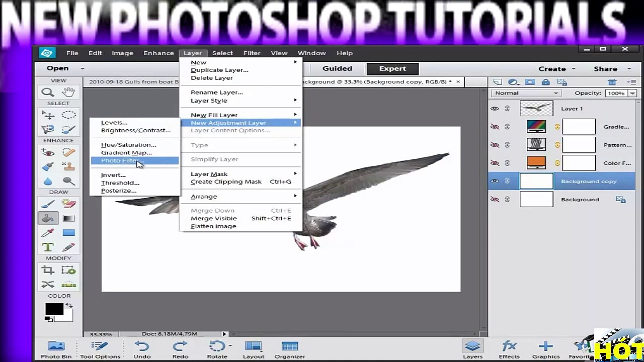The width and height of the screenshot is (644, 362).
Task: Toggle link icon on Color Fill layer mask
Action: click(x=557, y=163)
